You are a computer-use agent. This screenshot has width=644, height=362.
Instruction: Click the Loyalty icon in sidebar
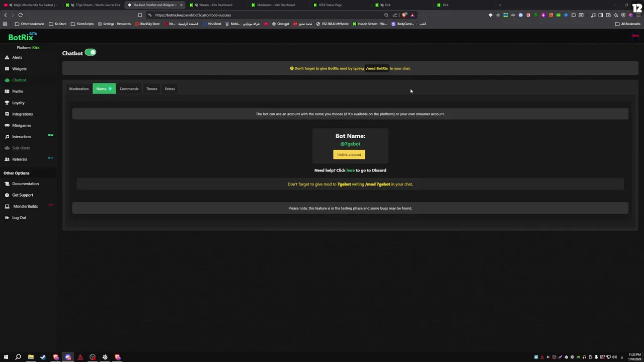[7, 103]
